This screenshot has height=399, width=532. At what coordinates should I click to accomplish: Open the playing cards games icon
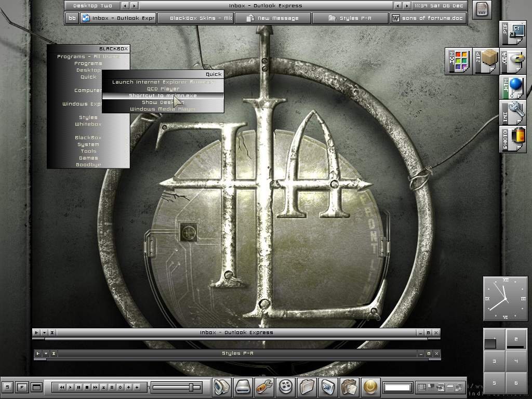tap(350, 387)
